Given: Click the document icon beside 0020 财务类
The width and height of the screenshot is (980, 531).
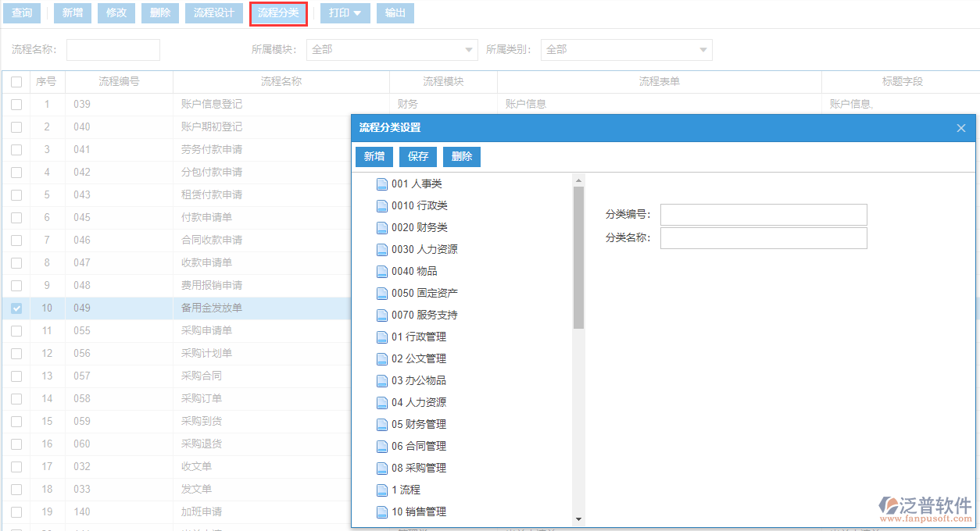Looking at the screenshot, I should click(382, 228).
